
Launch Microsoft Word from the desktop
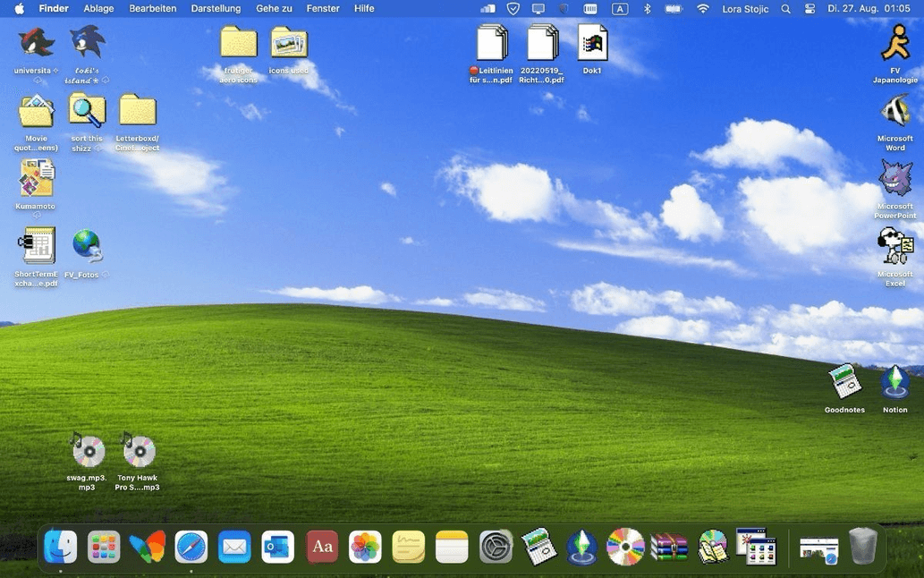pyautogui.click(x=895, y=110)
